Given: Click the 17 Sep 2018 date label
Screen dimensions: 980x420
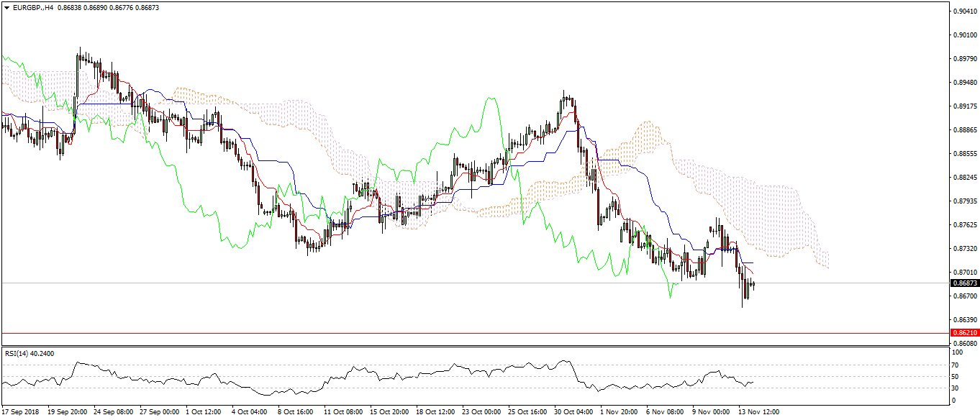Looking at the screenshot, I should pos(20,413).
